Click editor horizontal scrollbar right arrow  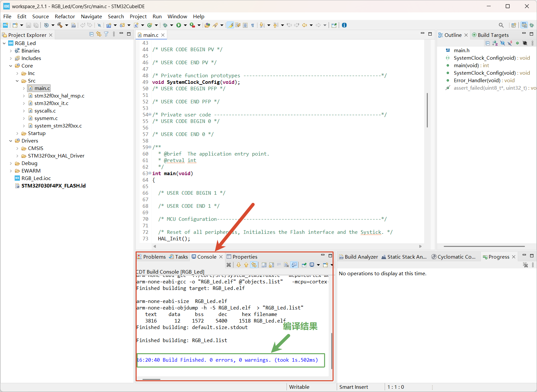coord(420,246)
